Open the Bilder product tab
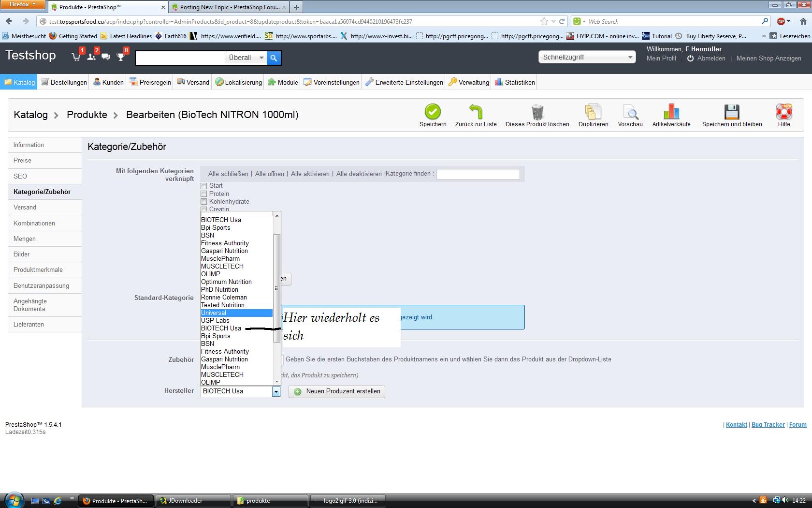This screenshot has width=812, height=508. click(x=45, y=254)
